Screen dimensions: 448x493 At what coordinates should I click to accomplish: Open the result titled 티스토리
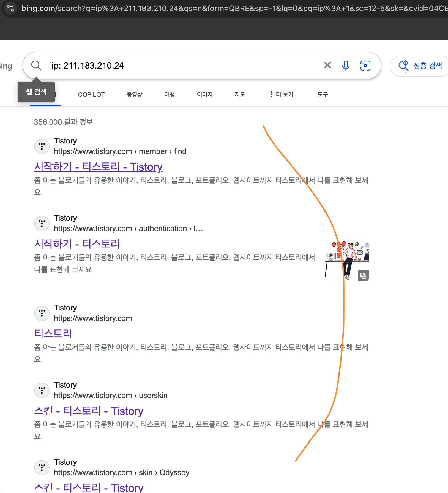click(53, 334)
